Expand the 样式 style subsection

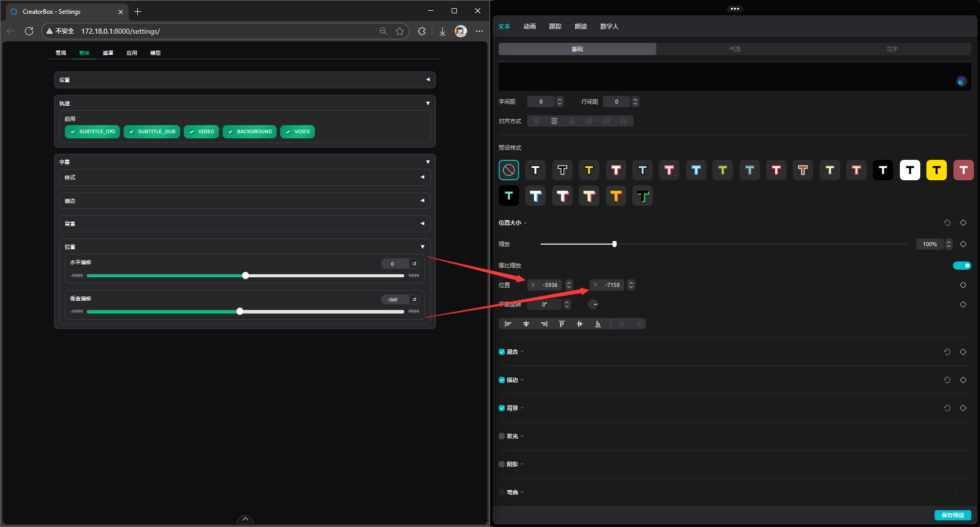[x=245, y=177]
